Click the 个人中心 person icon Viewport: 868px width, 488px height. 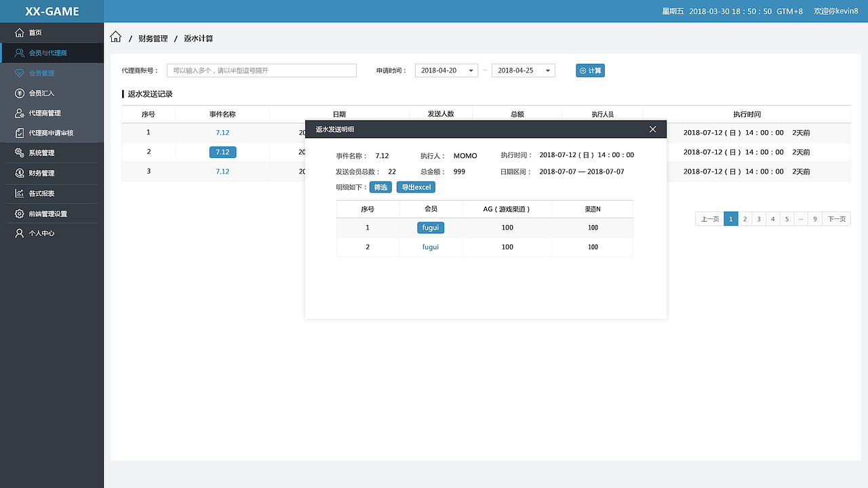click(x=19, y=233)
